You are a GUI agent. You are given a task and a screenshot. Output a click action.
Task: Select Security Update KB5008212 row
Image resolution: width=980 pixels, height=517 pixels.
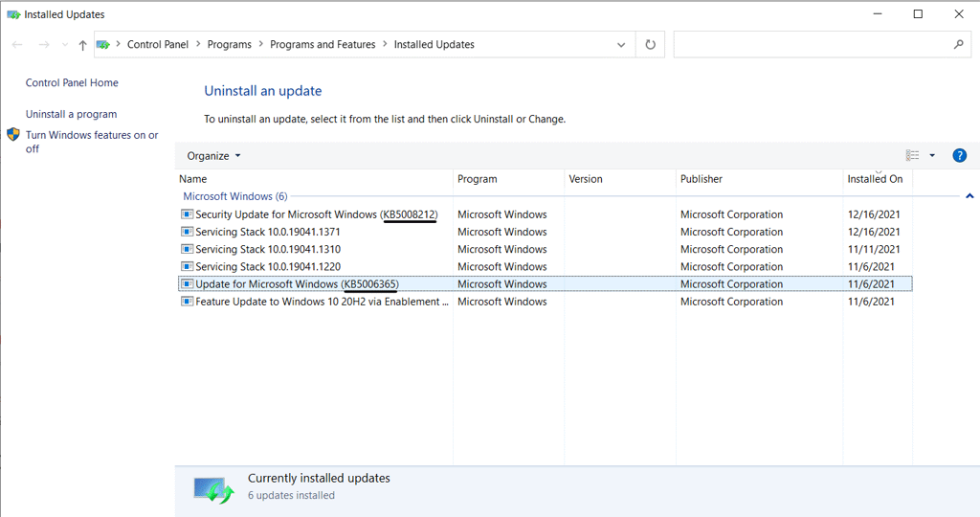pos(545,214)
